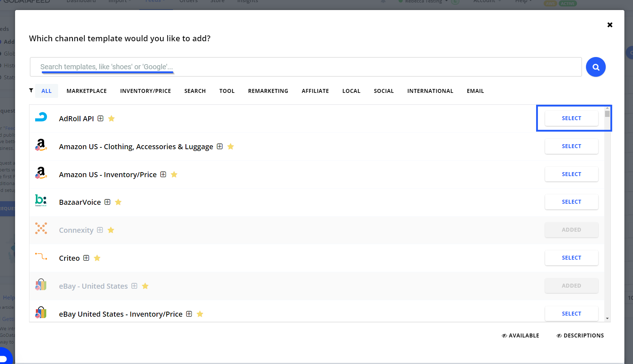Open the SEARCH category tab
Viewport: 633px width, 364px height.
click(x=195, y=91)
